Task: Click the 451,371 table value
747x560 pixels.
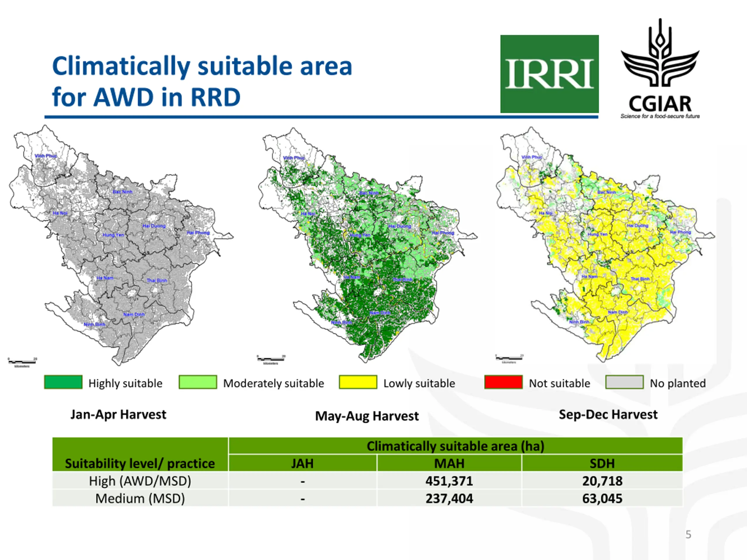Action: [449, 481]
